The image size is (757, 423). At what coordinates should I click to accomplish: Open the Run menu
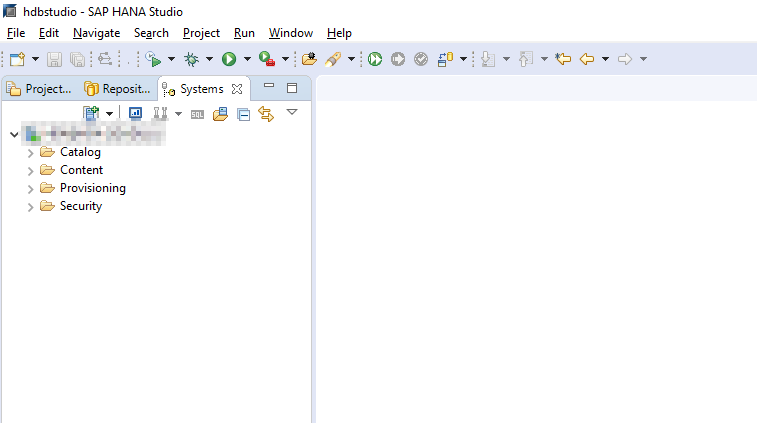[244, 33]
